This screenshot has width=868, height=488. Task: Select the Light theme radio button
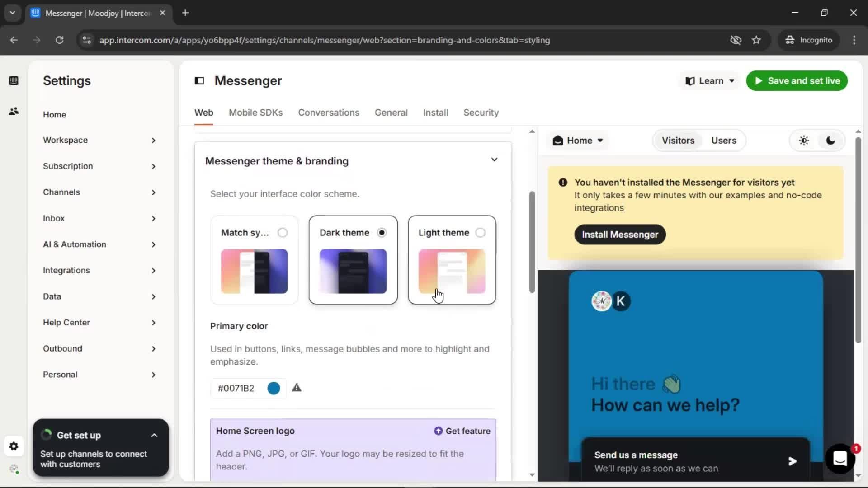[481, 233]
